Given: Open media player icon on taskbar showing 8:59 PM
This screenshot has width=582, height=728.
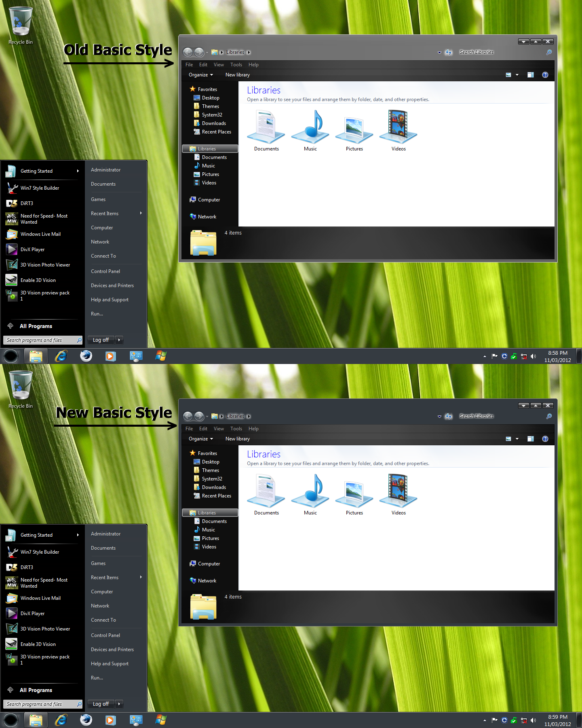Looking at the screenshot, I should [111, 720].
